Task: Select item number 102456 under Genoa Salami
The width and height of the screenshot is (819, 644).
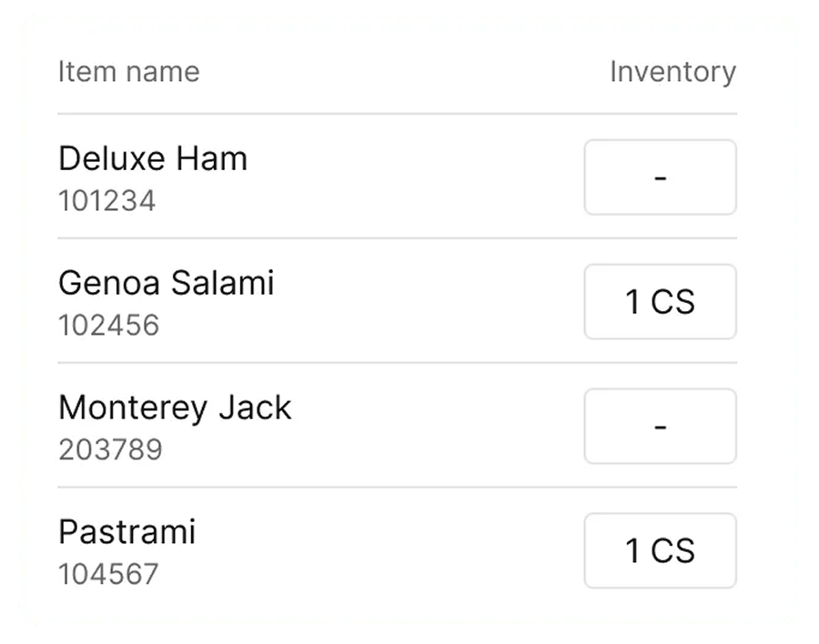Action: coord(108,324)
